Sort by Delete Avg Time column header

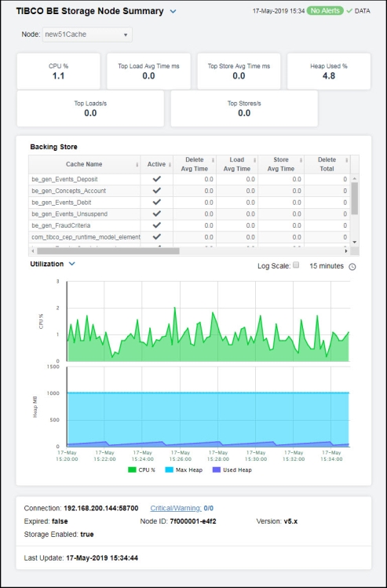195,164
